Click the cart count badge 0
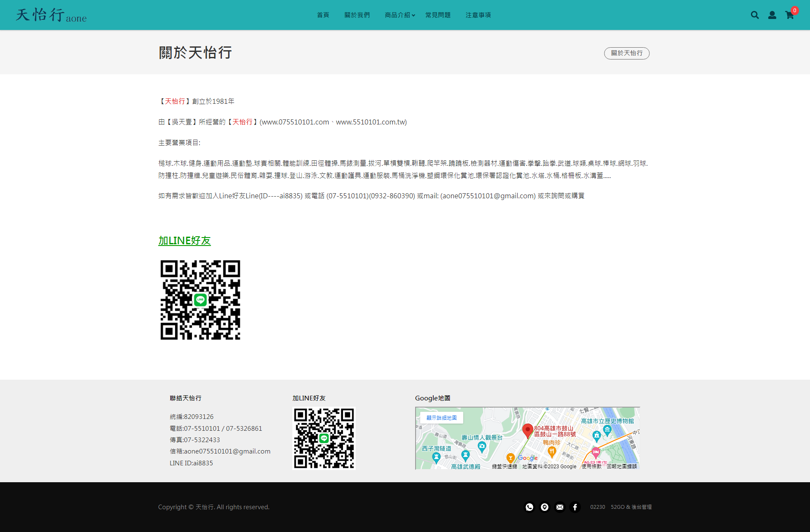This screenshot has width=810, height=532. [795, 10]
